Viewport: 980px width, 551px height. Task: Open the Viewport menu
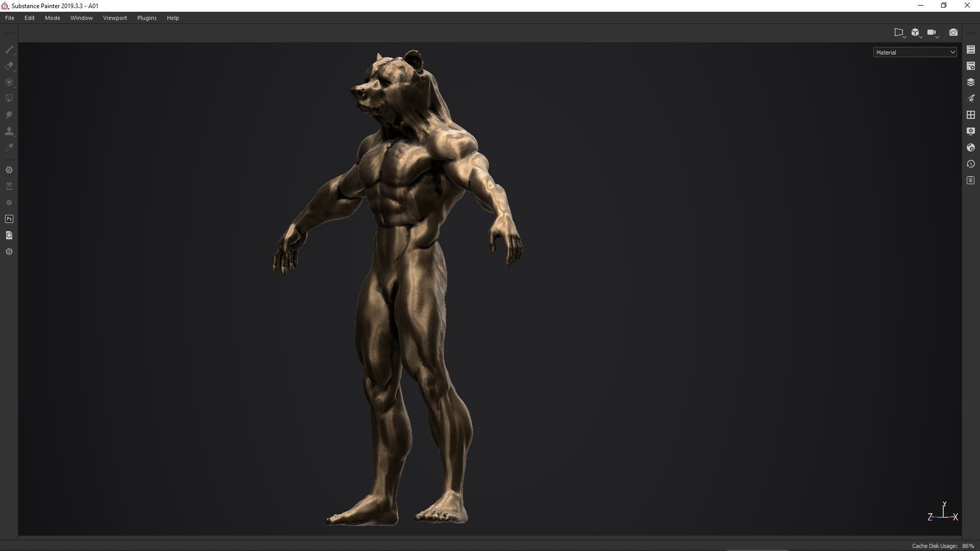coord(115,18)
